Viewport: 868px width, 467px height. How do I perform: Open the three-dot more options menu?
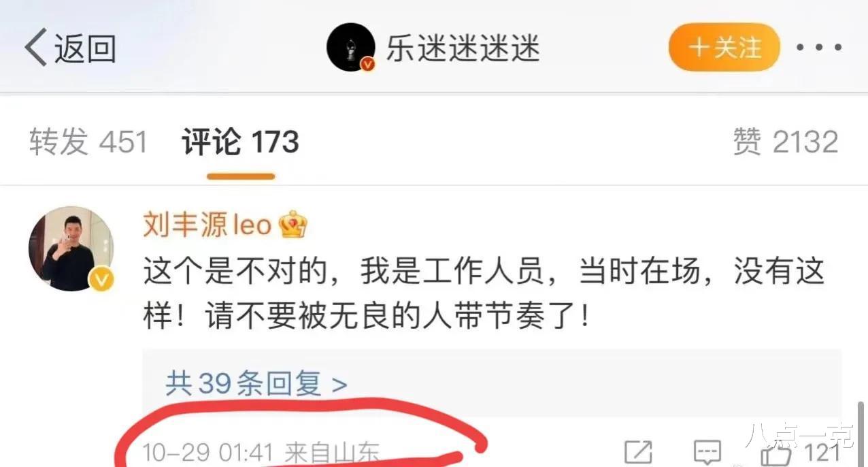click(x=819, y=48)
